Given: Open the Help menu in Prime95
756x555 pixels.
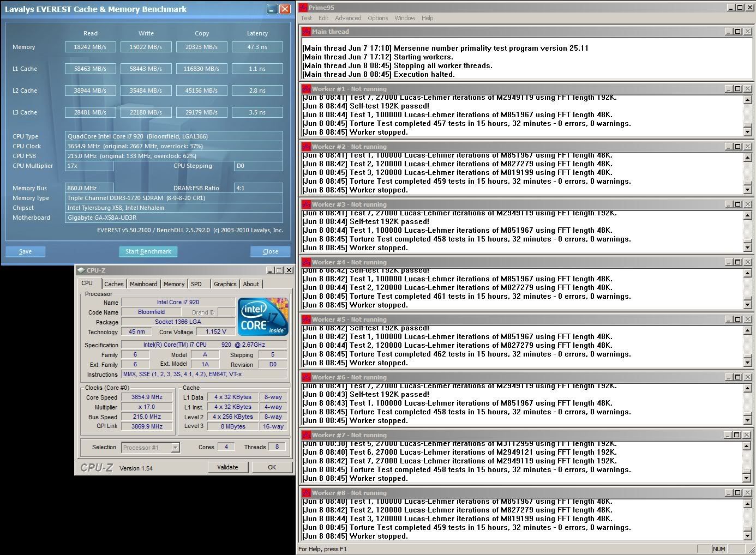Looking at the screenshot, I should coord(428,18).
